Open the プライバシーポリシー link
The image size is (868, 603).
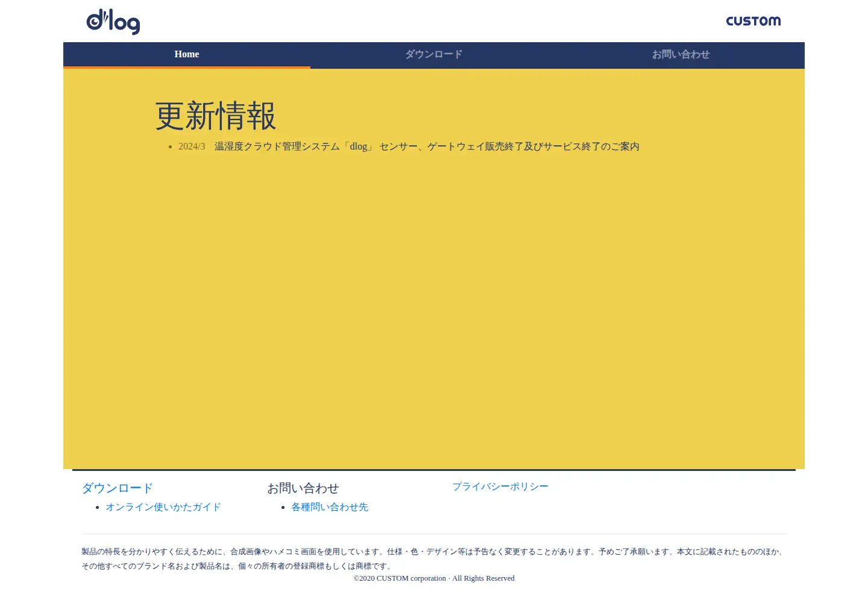[x=500, y=487]
